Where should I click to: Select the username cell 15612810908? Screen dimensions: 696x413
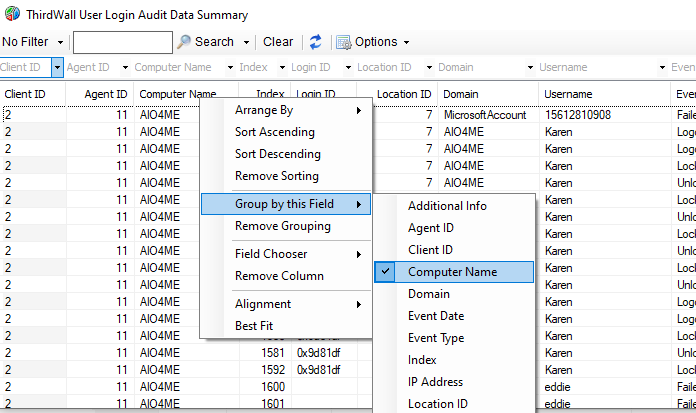click(605, 115)
